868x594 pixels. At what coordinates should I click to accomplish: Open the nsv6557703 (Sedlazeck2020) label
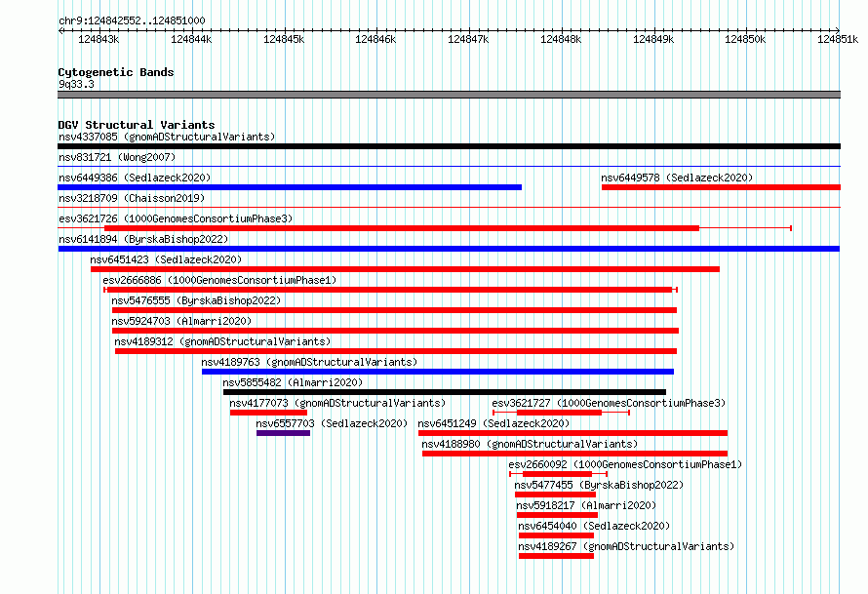pyautogui.click(x=333, y=423)
